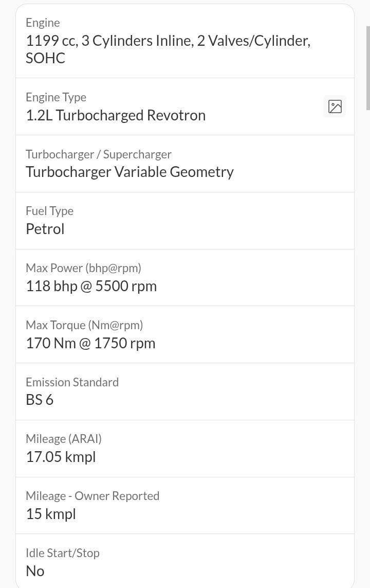Click the 15 kmpl value

click(x=51, y=514)
